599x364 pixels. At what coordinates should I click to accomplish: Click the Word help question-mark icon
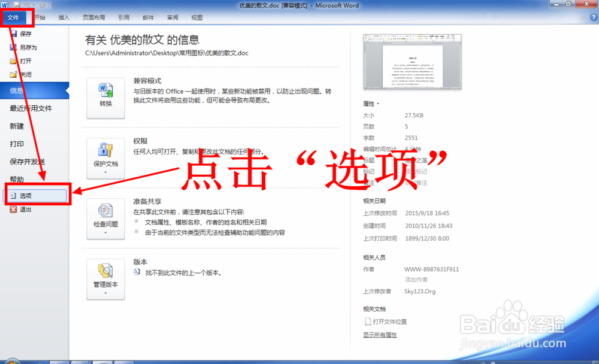pos(594,17)
